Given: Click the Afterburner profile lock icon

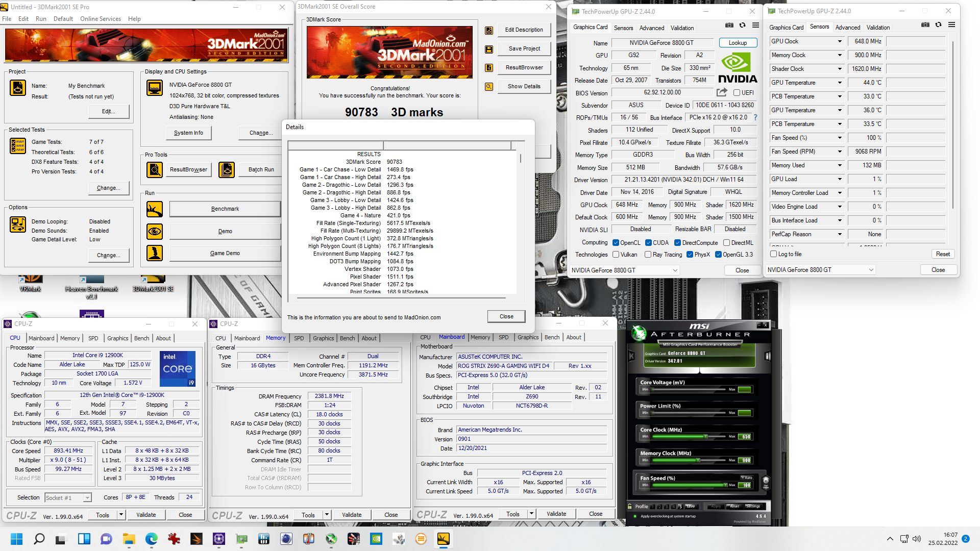Looking at the screenshot, I should [x=631, y=506].
